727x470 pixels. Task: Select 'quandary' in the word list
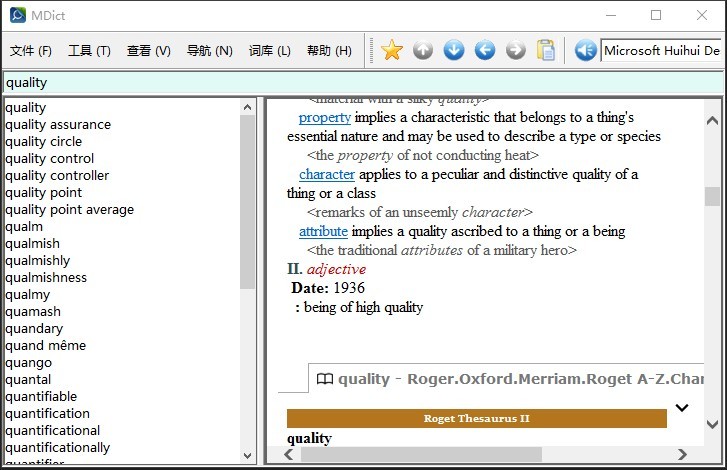34,329
